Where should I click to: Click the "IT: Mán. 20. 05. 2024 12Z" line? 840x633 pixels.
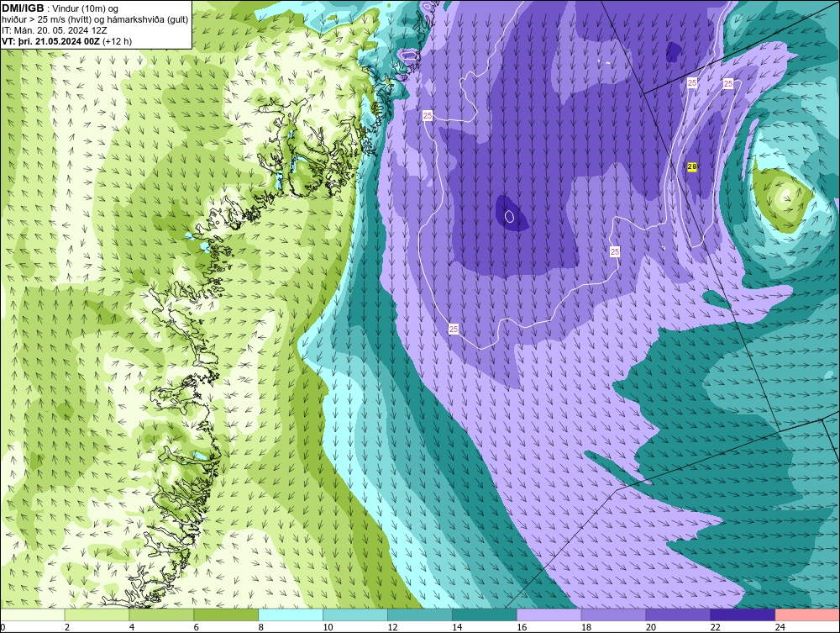pyautogui.click(x=55, y=30)
